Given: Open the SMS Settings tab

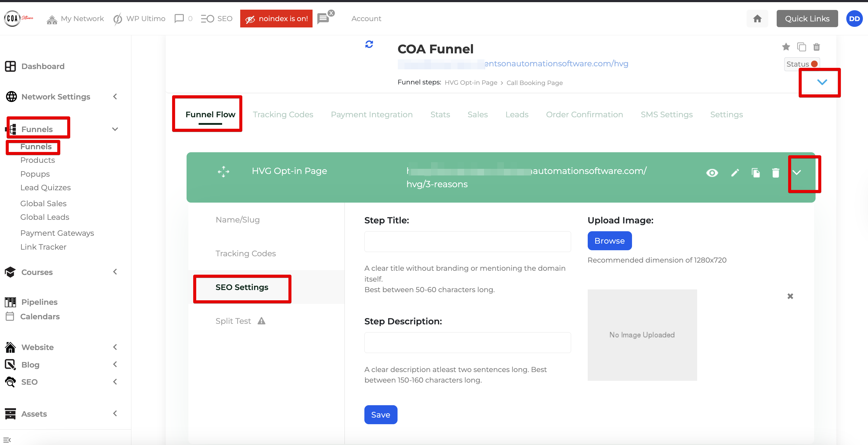Looking at the screenshot, I should click(666, 114).
